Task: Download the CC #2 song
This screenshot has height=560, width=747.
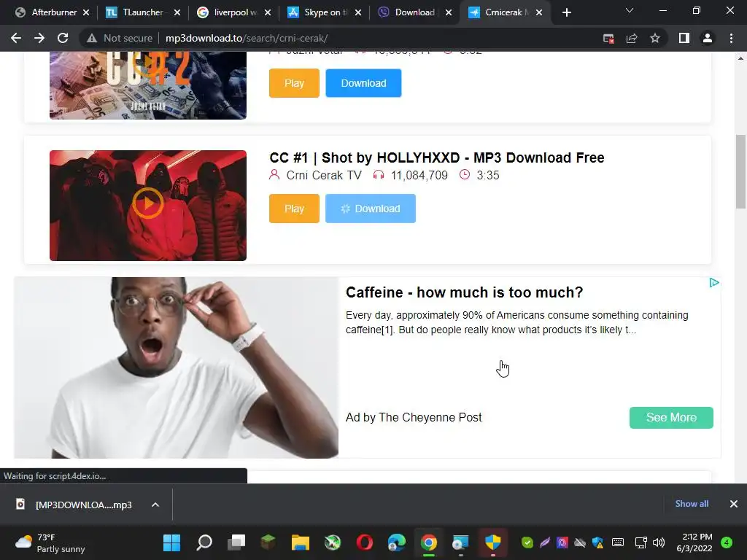Action: click(x=363, y=83)
